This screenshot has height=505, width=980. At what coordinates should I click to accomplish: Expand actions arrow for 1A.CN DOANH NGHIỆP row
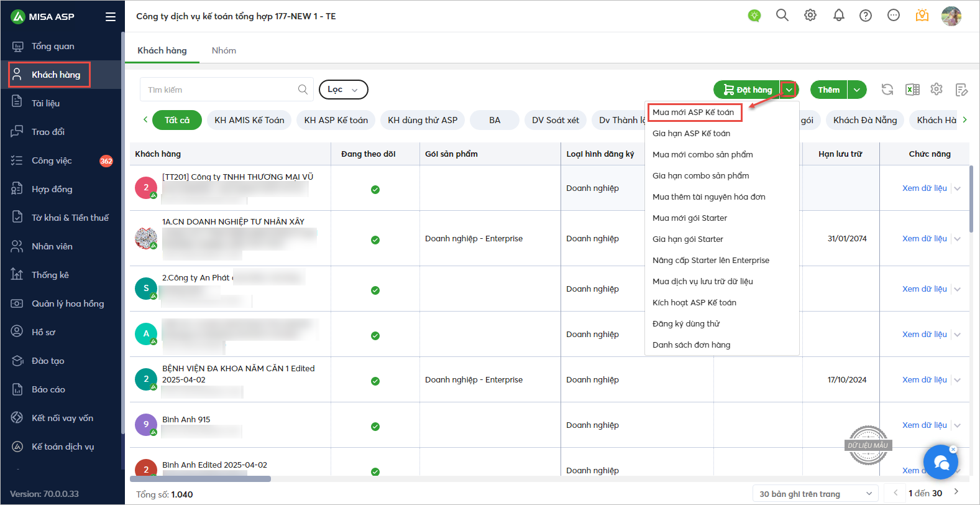pyautogui.click(x=958, y=239)
